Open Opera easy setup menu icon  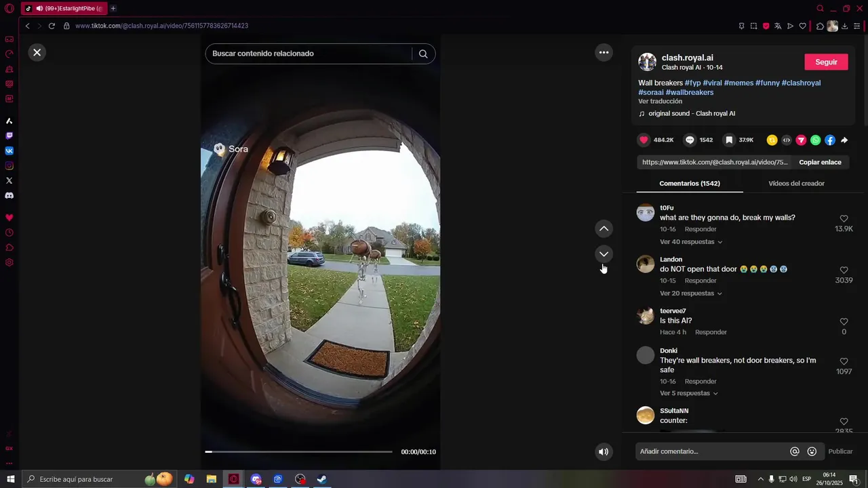point(857,26)
